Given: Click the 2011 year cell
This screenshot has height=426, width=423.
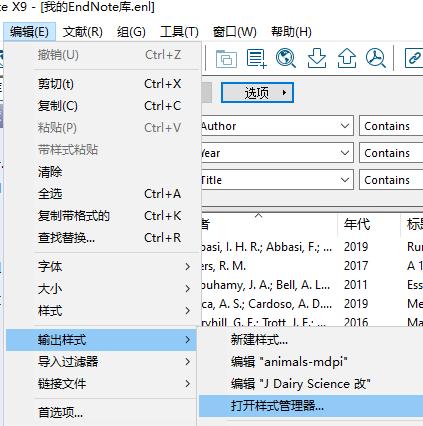Looking at the screenshot, I should [x=356, y=285].
